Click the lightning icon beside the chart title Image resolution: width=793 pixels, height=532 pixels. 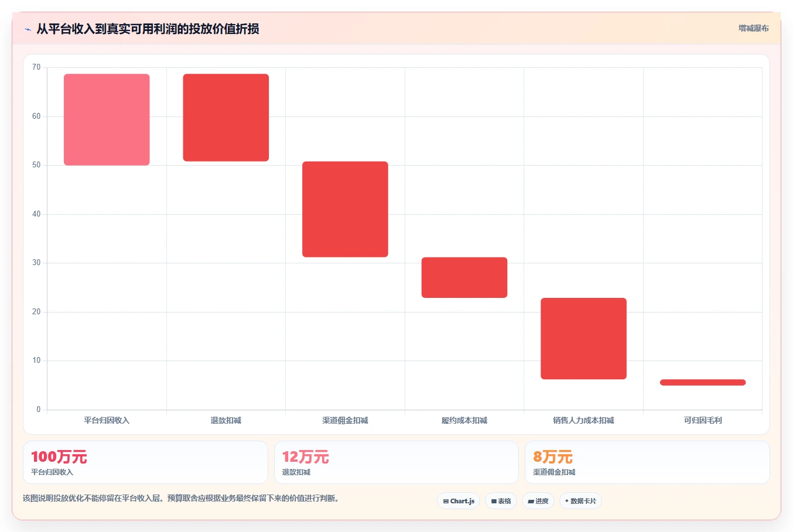click(28, 29)
